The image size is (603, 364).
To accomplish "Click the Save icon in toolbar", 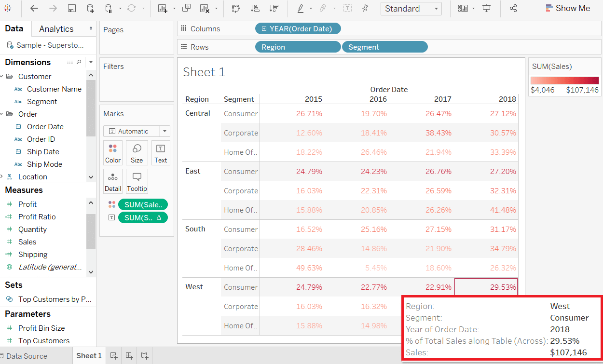I will click(71, 8).
